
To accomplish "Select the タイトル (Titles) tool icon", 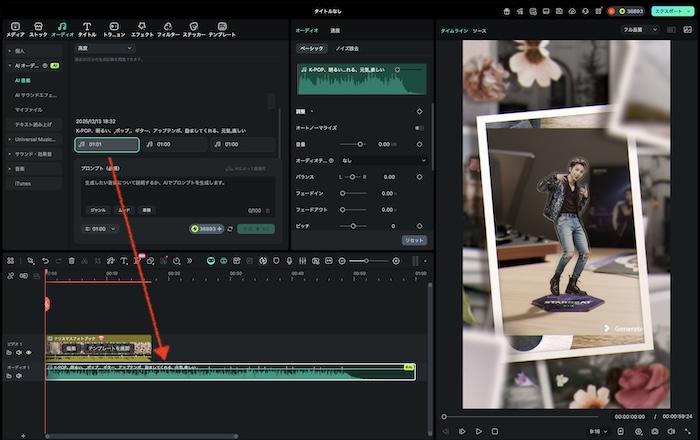I will (87, 28).
